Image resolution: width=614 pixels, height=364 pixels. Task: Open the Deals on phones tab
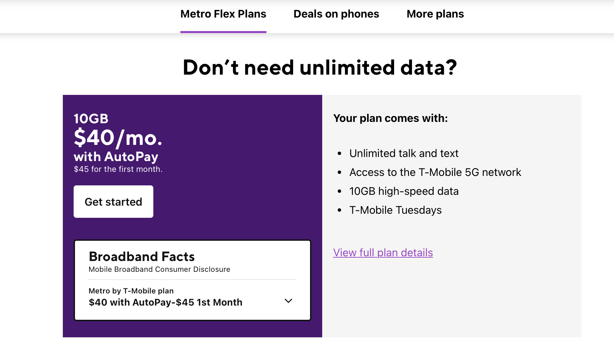tap(336, 14)
